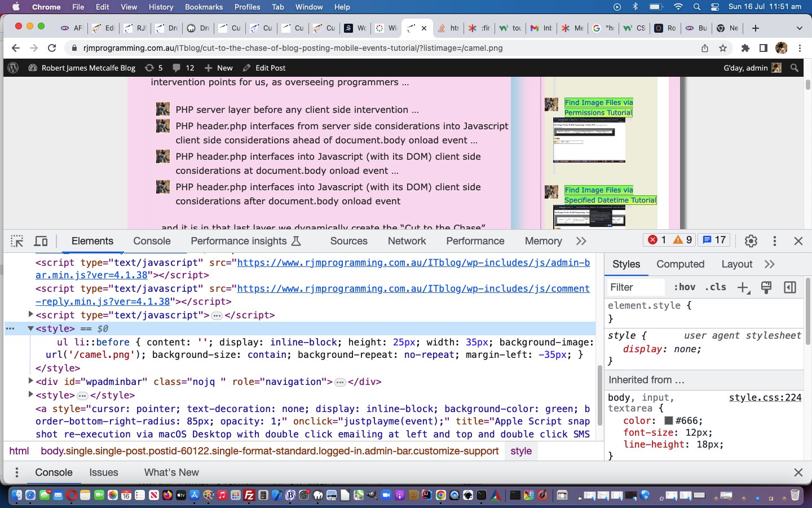Viewport: 812px width, 508px height.
Task: Click Edit Post in admin bar
Action: (264, 68)
